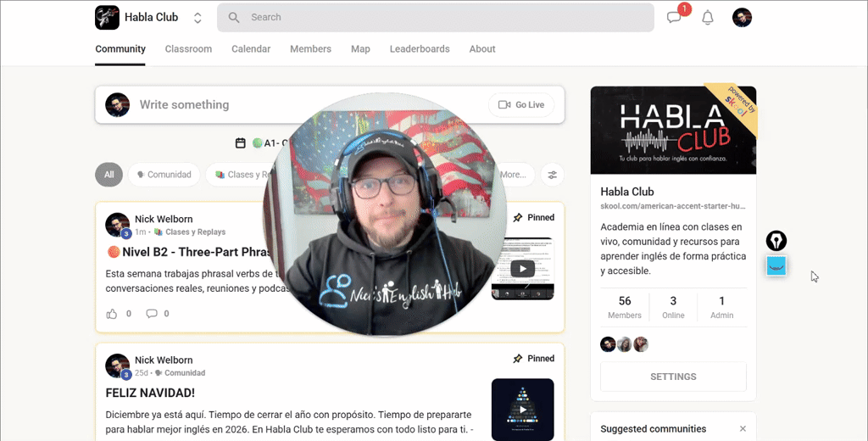
Task: Open Nick Welborn name on Nivel B2 post
Action: tap(164, 219)
